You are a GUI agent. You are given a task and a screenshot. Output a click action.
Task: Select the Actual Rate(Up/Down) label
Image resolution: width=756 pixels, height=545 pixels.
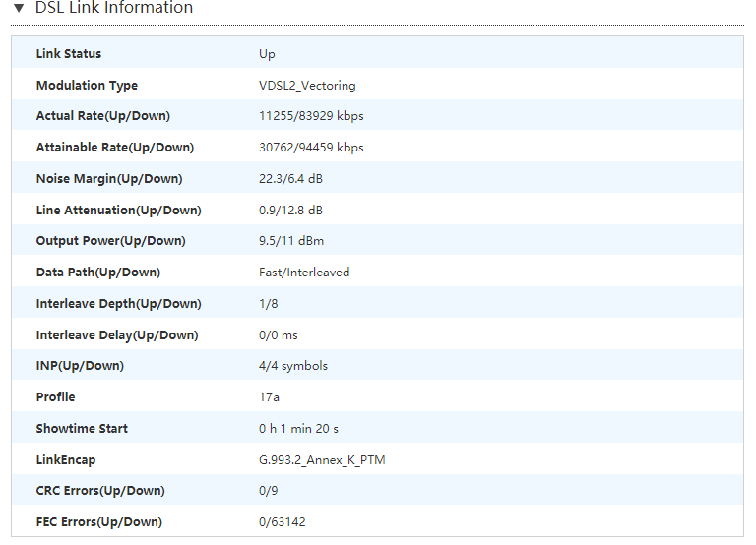[103, 116]
